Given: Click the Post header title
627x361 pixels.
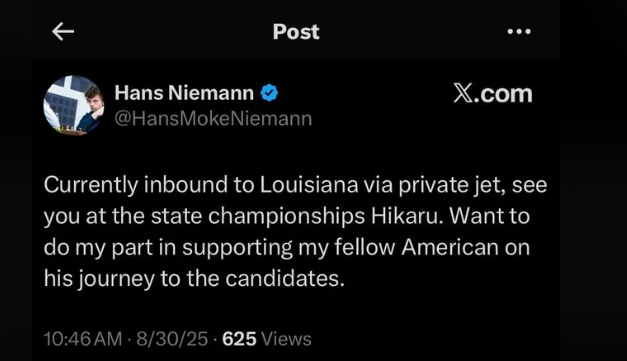Looking at the screenshot, I should tap(296, 32).
